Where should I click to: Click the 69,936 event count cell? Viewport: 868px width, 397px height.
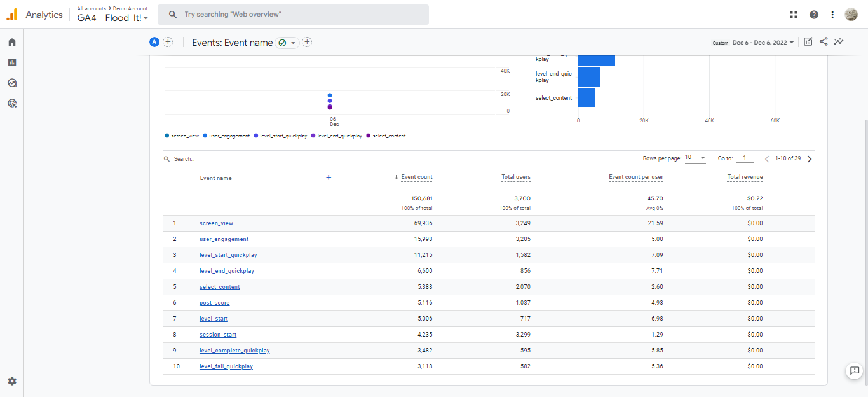coord(423,223)
